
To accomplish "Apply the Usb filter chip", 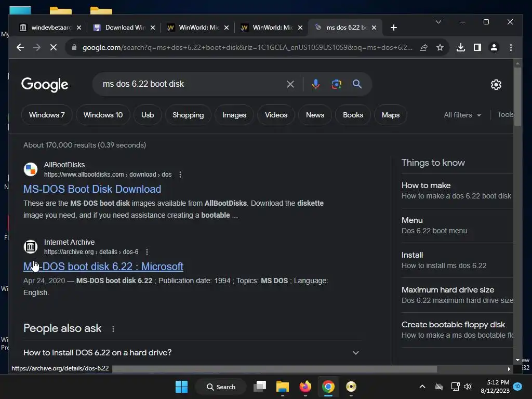I will point(148,115).
